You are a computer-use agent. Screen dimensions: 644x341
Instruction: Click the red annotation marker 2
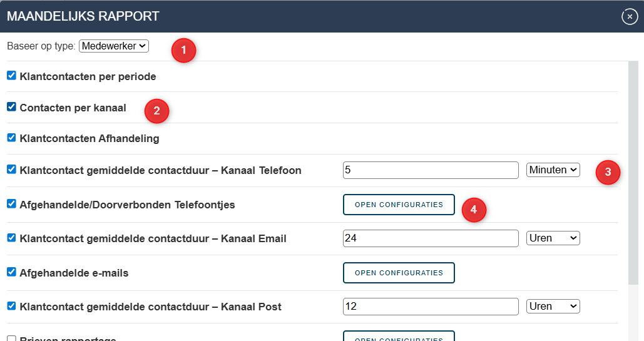pyautogui.click(x=156, y=111)
